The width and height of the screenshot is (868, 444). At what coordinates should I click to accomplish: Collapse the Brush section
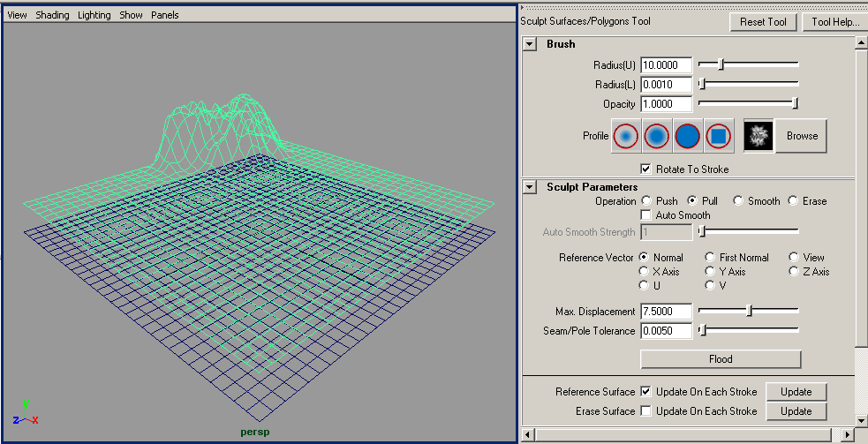point(529,44)
